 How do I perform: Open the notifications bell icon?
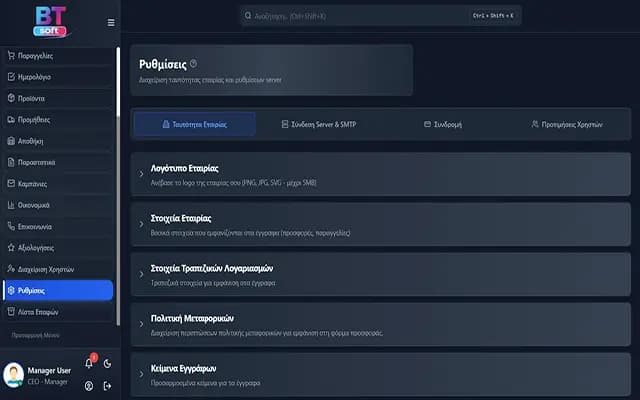pos(89,364)
